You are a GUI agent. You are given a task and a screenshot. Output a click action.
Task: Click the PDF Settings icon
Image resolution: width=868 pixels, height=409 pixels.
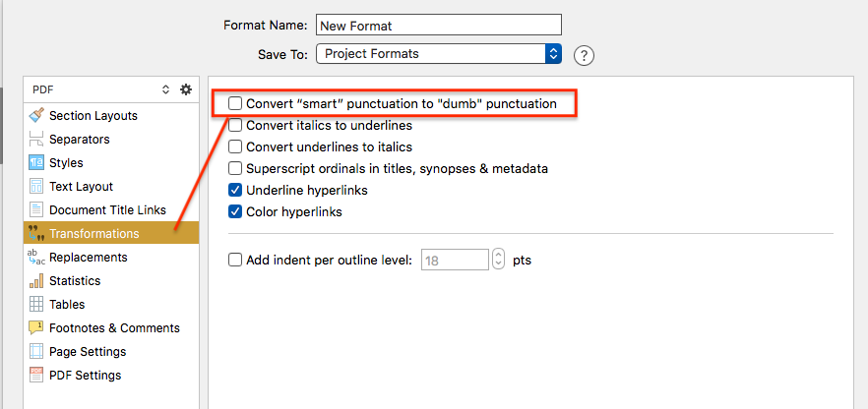click(36, 376)
